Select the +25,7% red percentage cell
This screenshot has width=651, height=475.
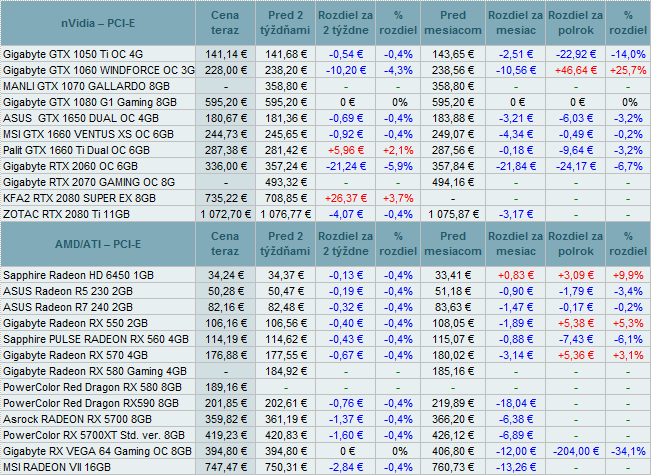pyautogui.click(x=628, y=70)
